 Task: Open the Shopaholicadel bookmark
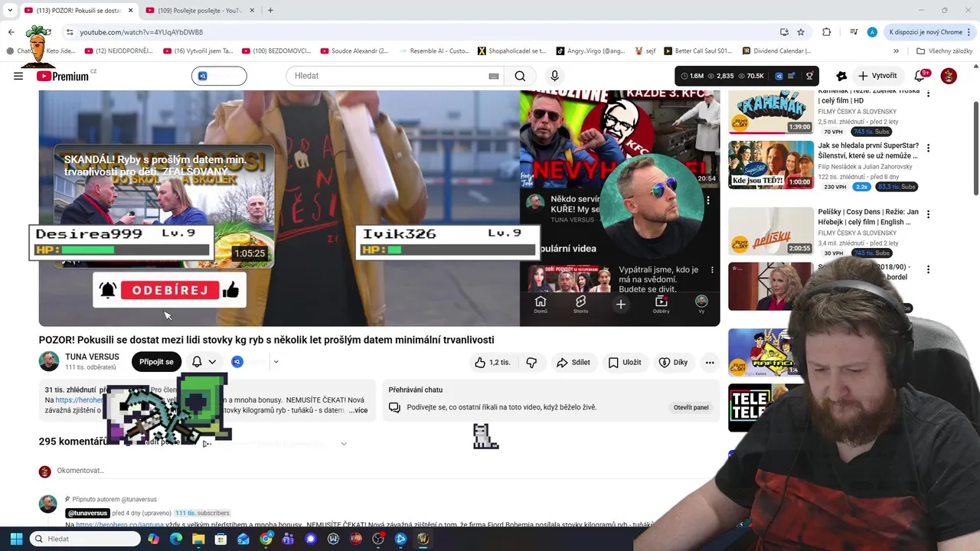(512, 51)
